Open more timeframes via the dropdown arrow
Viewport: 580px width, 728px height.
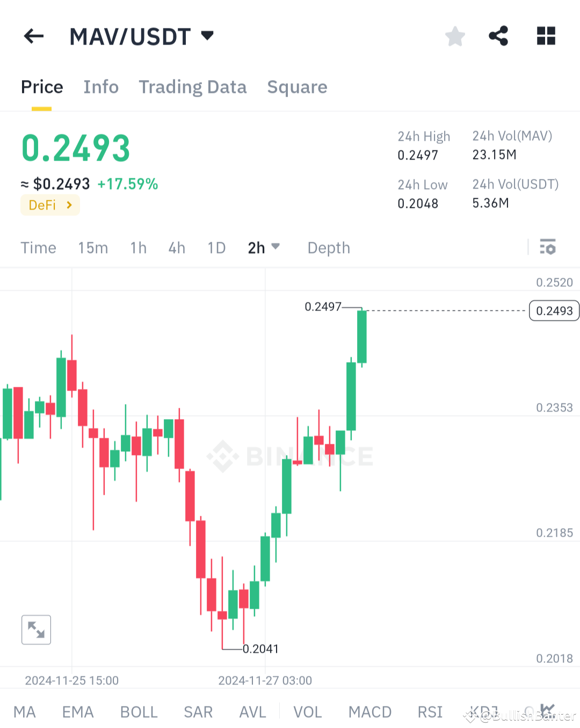pos(275,248)
